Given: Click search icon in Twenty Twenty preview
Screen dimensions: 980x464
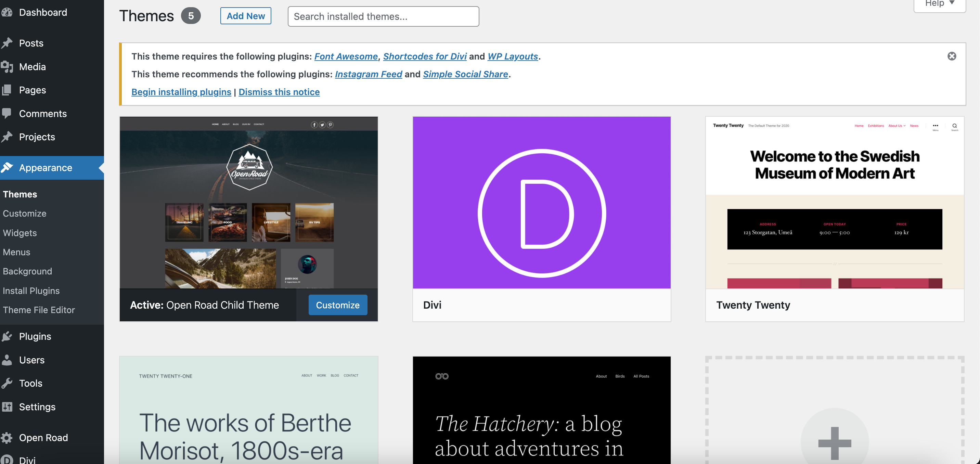Looking at the screenshot, I should coord(954,126).
